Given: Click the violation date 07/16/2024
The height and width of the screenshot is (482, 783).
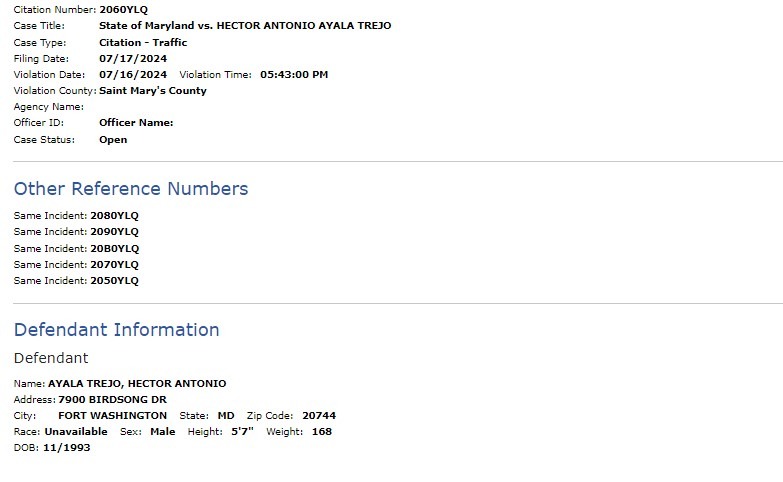Looking at the screenshot, I should (x=133, y=74).
